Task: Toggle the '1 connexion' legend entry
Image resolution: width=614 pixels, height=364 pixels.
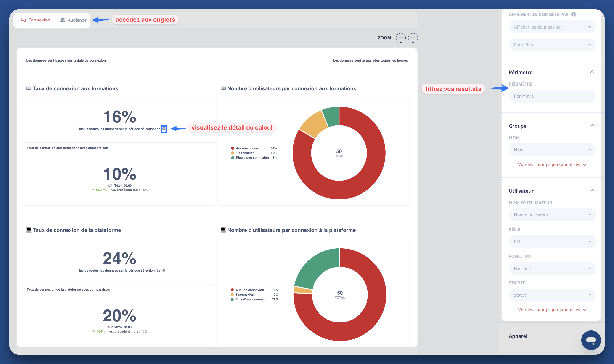Action: [245, 153]
